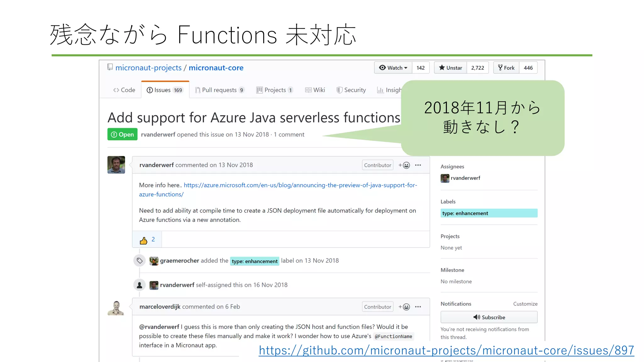Open assignee rvanderwerf in sidebar

pyautogui.click(x=460, y=178)
